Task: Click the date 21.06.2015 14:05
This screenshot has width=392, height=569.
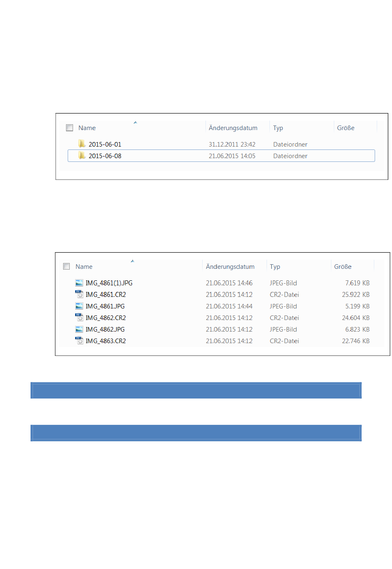Action: pyautogui.click(x=232, y=156)
